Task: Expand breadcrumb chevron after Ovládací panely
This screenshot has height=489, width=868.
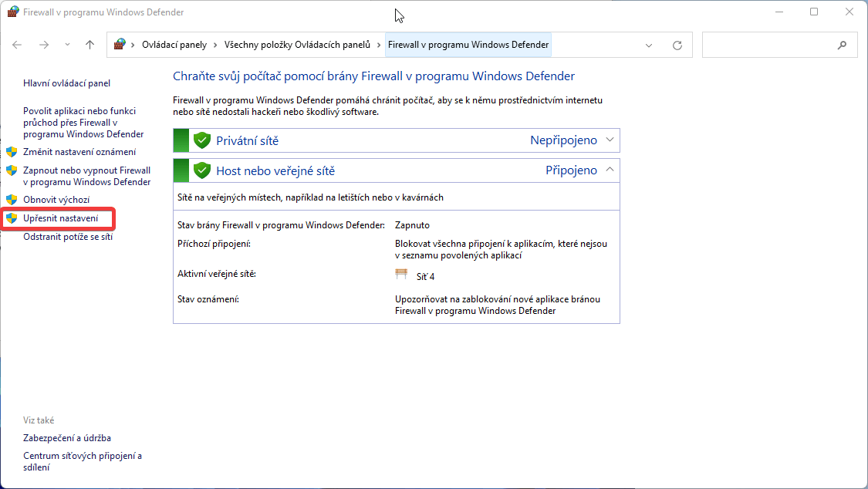Action: pos(215,45)
